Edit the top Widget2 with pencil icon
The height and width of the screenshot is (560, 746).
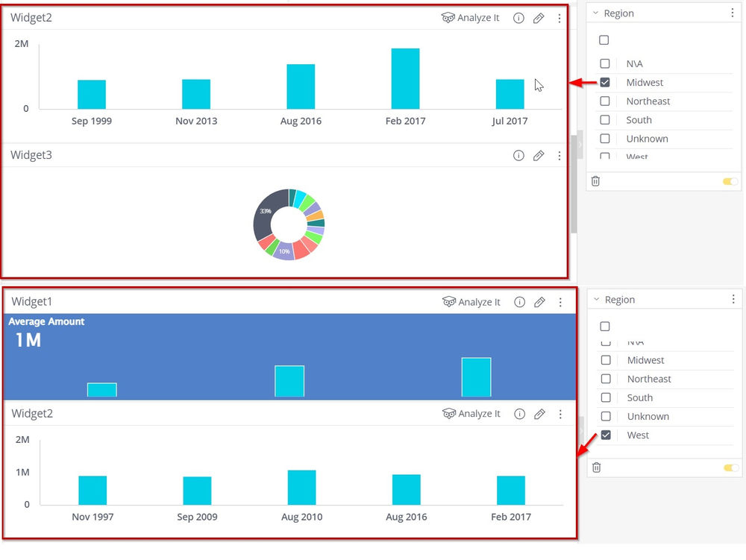pyautogui.click(x=539, y=18)
